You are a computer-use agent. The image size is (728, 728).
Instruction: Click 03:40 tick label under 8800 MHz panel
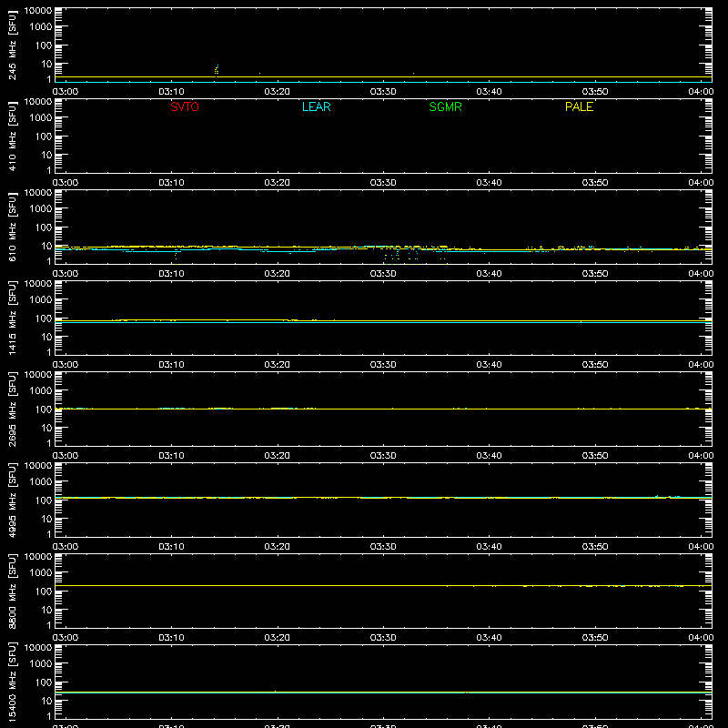(489, 638)
